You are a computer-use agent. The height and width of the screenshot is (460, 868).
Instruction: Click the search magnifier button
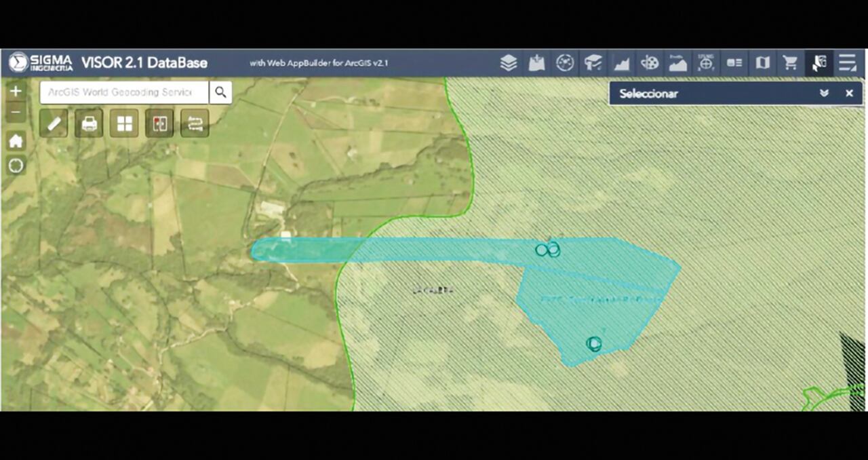pos(220,92)
